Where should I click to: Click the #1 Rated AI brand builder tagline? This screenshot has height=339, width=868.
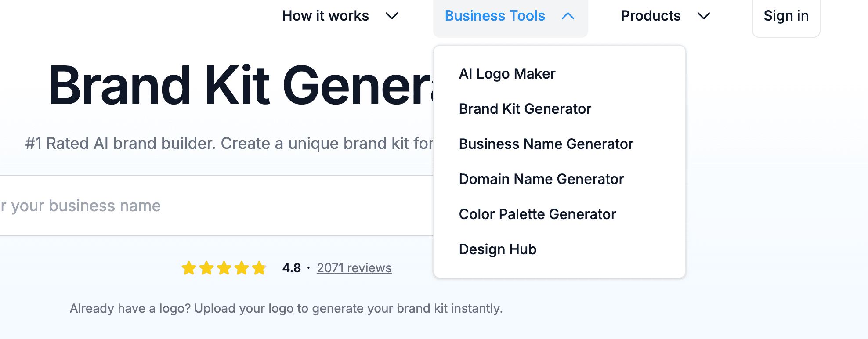pyautogui.click(x=229, y=143)
